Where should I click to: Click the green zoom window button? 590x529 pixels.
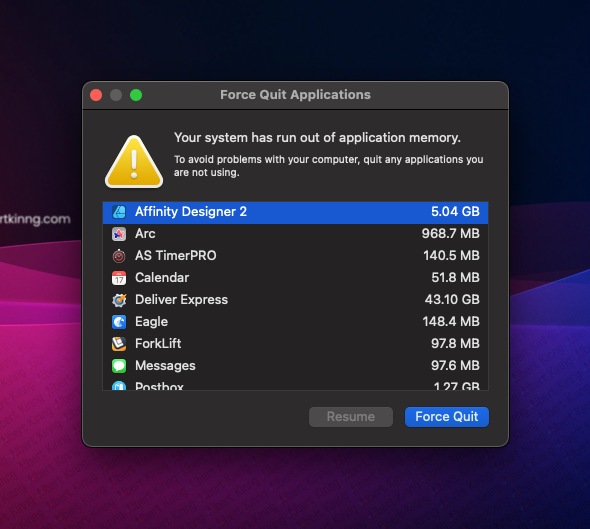136,95
